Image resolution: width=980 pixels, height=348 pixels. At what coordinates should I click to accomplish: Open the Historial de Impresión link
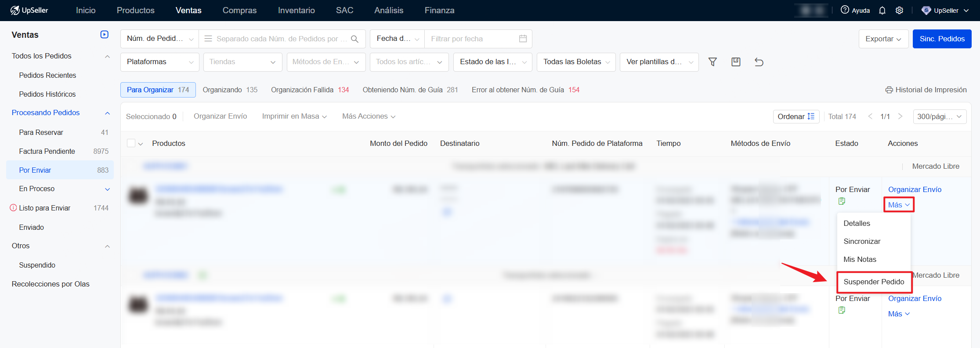926,90
